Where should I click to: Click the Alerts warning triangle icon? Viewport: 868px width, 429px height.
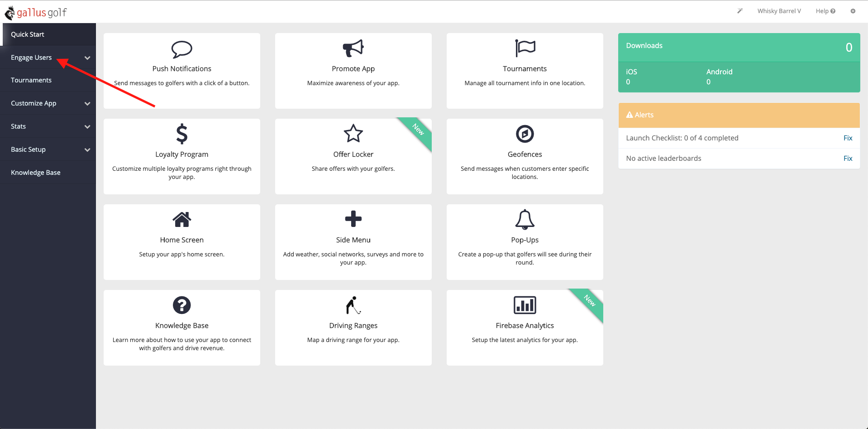630,115
